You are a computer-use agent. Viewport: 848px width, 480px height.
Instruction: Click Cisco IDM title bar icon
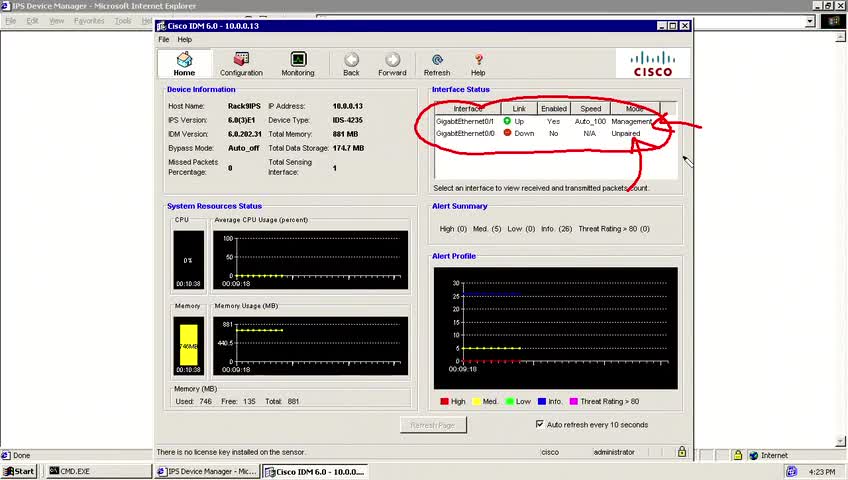pyautogui.click(x=161, y=26)
